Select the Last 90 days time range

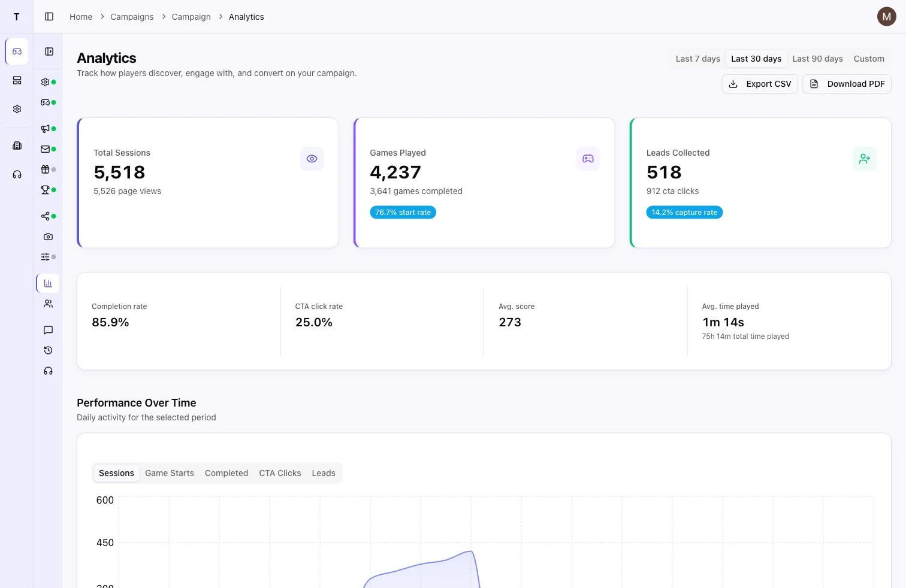click(817, 58)
